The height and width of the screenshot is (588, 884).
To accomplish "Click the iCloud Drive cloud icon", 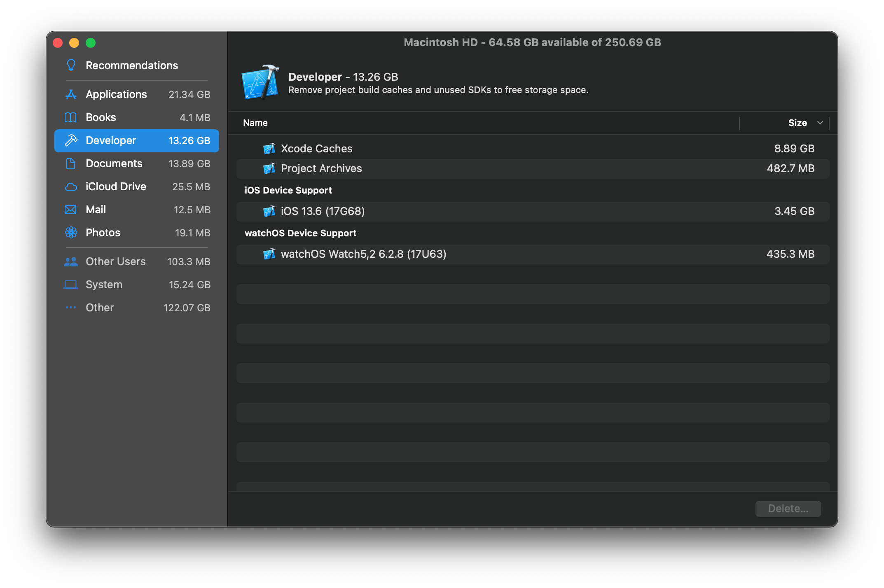I will tap(71, 187).
